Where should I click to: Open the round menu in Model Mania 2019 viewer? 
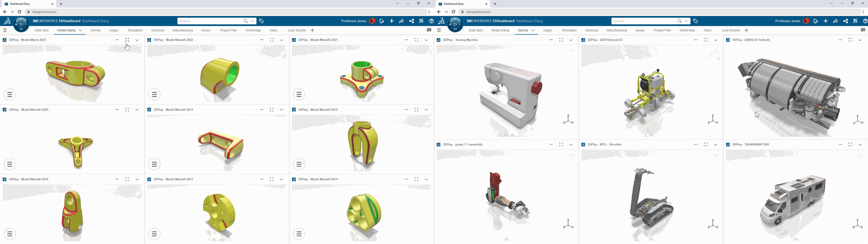pos(154,164)
